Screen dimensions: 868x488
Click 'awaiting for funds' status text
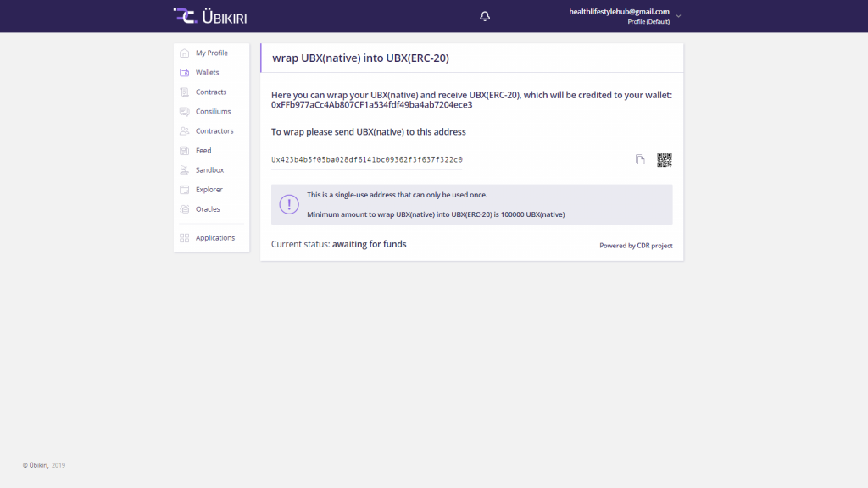(x=370, y=244)
